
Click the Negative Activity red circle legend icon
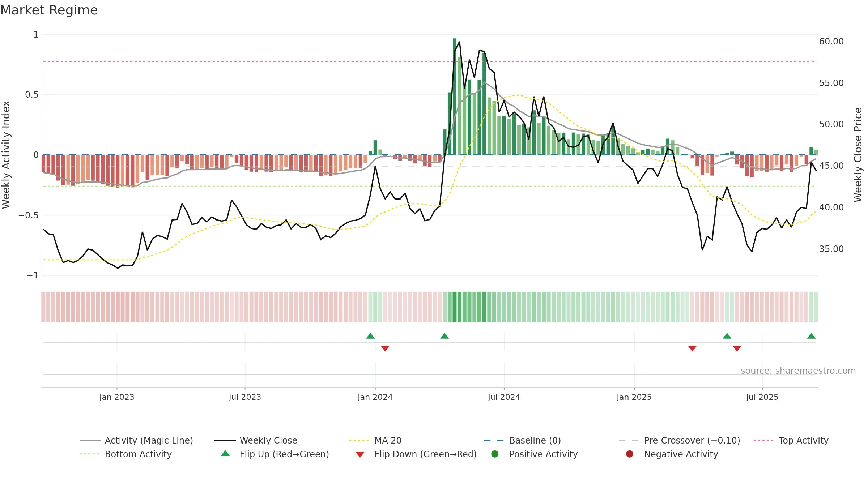(630, 454)
